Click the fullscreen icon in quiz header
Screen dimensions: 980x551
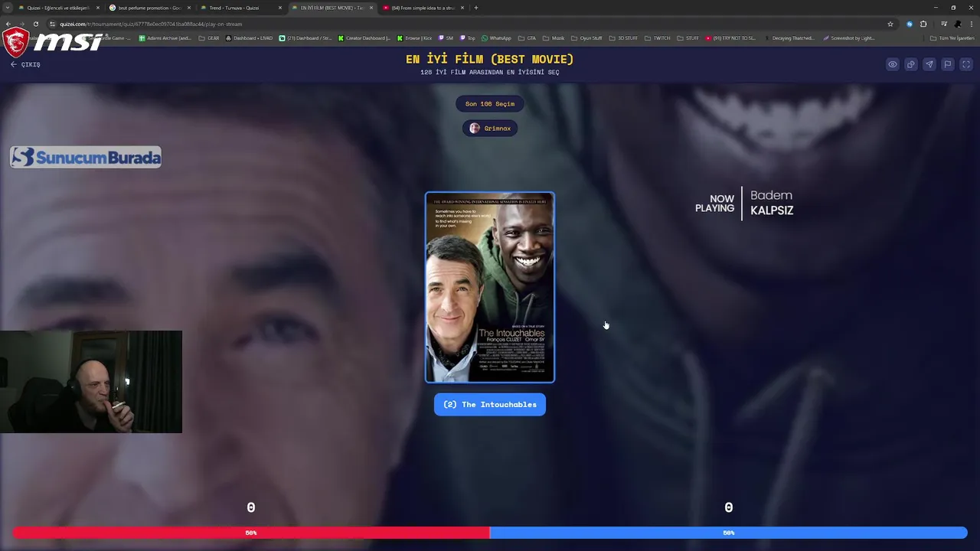(966, 64)
